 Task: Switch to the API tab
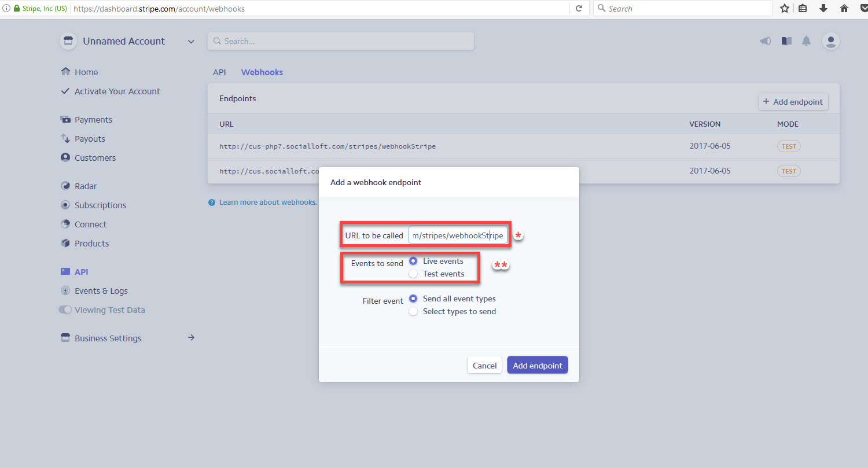coord(219,72)
